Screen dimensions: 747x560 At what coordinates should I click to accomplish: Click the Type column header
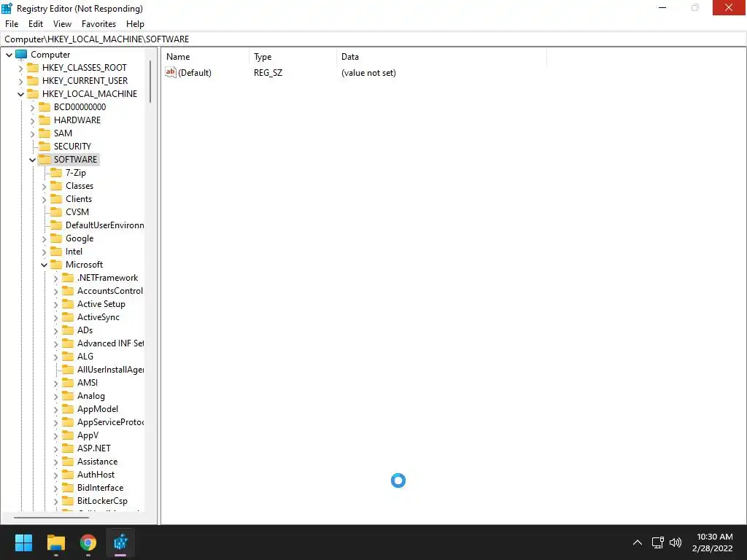pyautogui.click(x=293, y=57)
